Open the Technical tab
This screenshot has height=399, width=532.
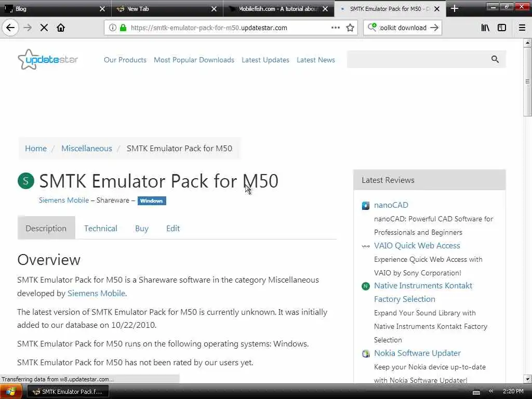[101, 229]
